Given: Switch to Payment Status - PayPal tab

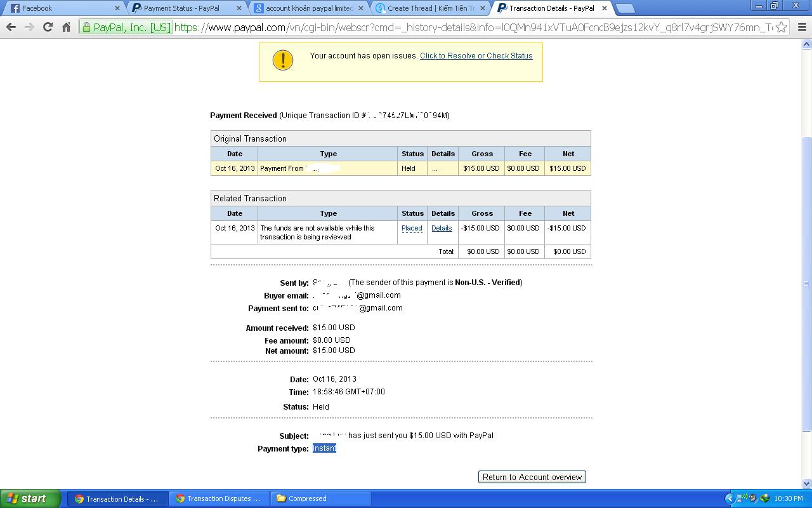Looking at the screenshot, I should pyautogui.click(x=185, y=8).
